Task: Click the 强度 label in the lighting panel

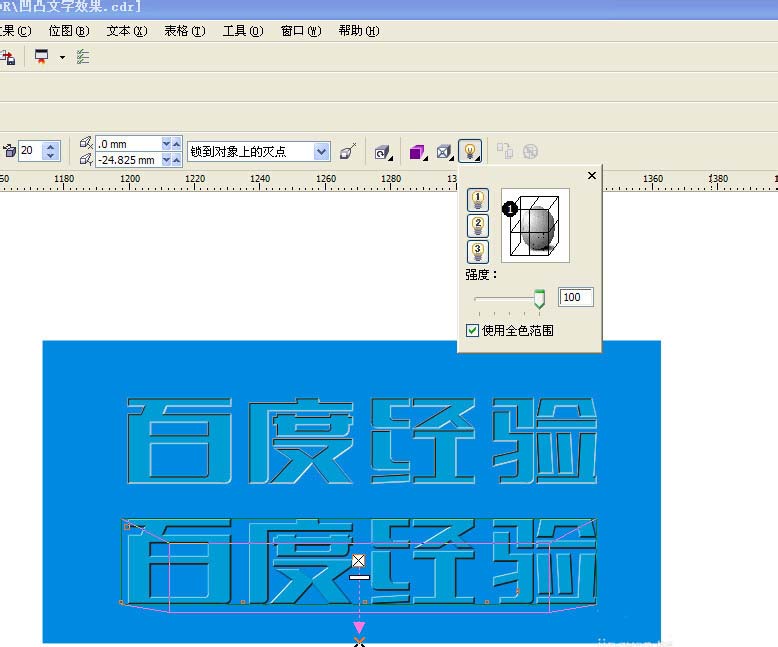Action: pyautogui.click(x=481, y=274)
